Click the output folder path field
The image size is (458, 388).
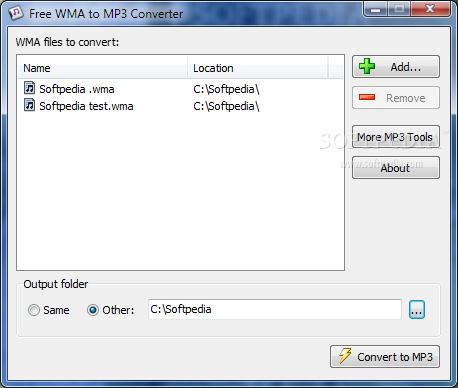click(x=275, y=309)
